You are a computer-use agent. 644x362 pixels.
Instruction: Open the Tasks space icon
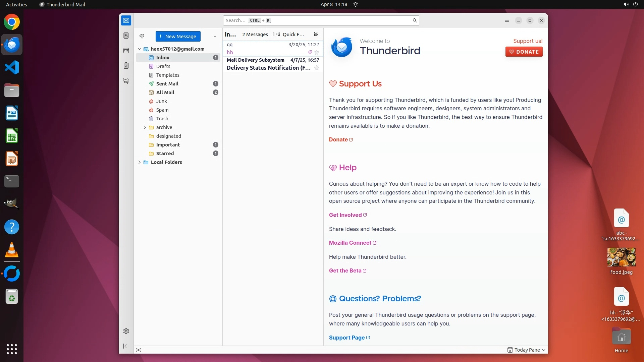[x=126, y=66]
